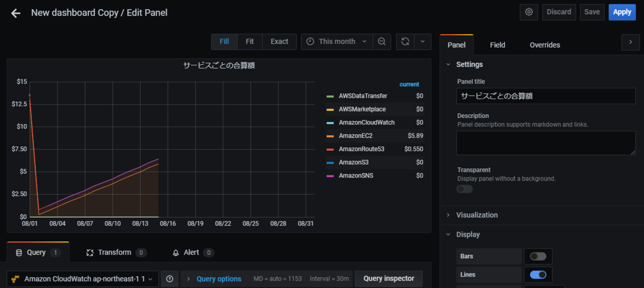Toggle AWSDataTransfer series in legend
The height and width of the screenshot is (288, 644).
363,96
